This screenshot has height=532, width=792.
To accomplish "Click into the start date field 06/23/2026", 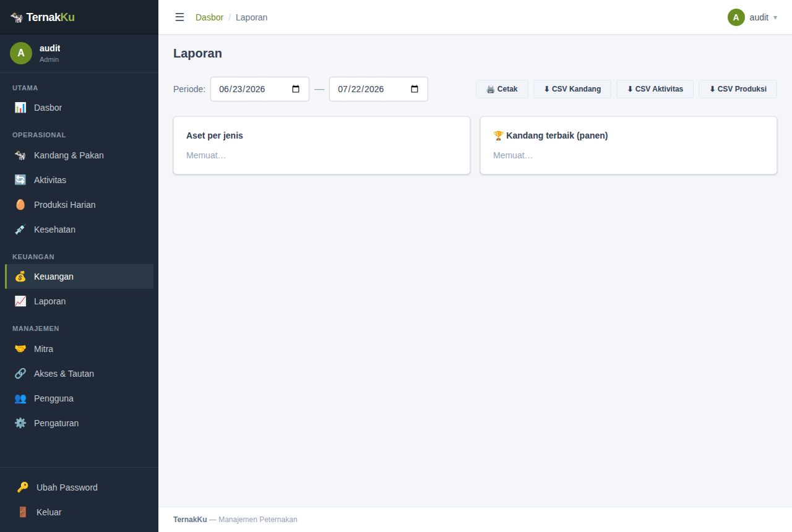I will [x=260, y=89].
